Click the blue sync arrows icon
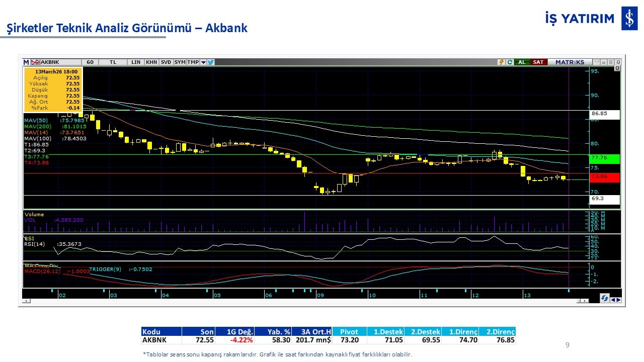The width and height of the screenshot is (644, 362). 604,299
